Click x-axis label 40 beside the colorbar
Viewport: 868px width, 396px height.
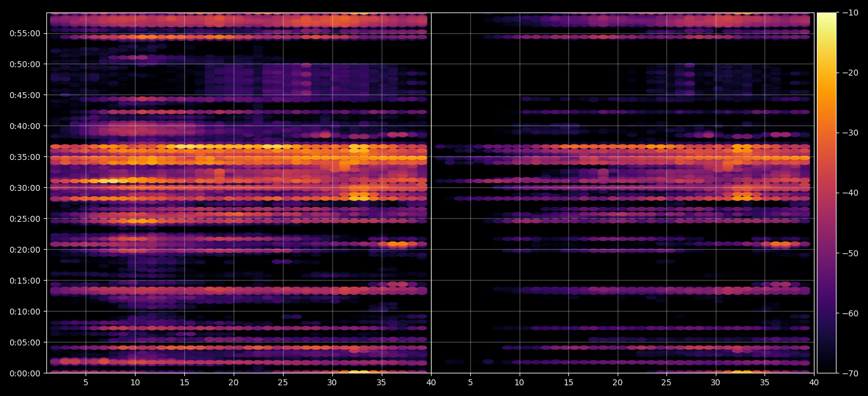[x=814, y=383]
